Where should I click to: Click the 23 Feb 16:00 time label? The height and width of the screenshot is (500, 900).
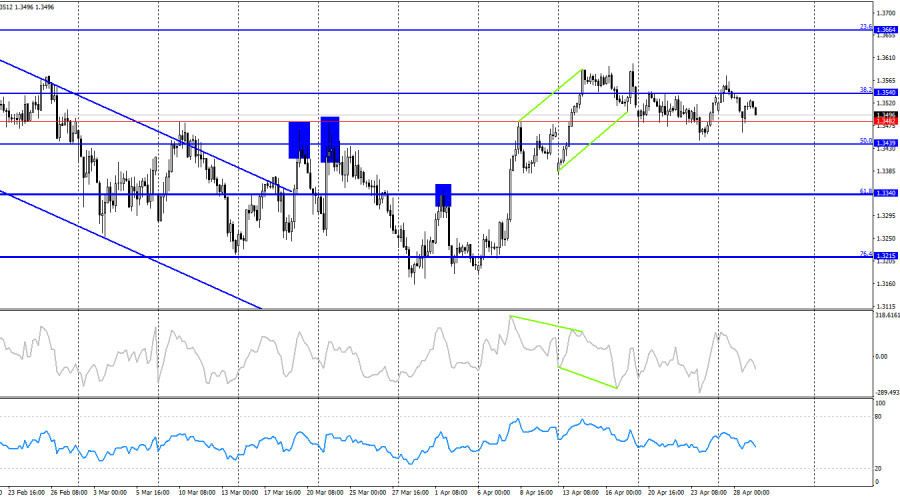tap(27, 493)
